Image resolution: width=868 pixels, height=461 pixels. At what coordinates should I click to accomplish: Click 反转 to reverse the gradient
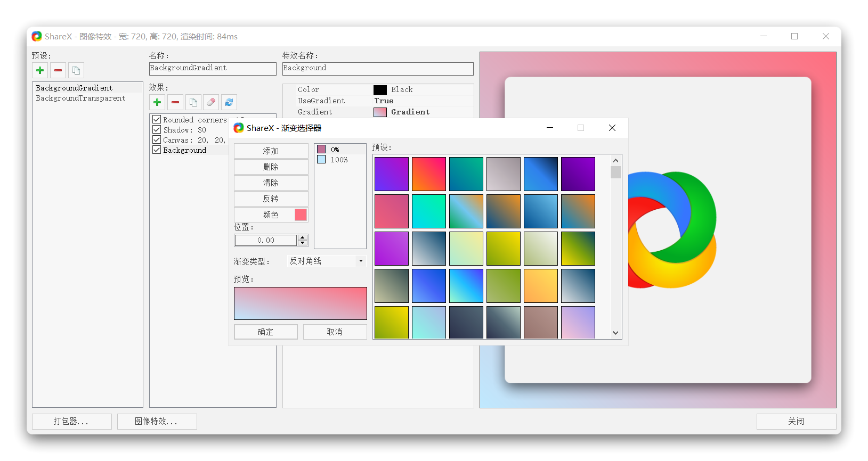click(271, 199)
